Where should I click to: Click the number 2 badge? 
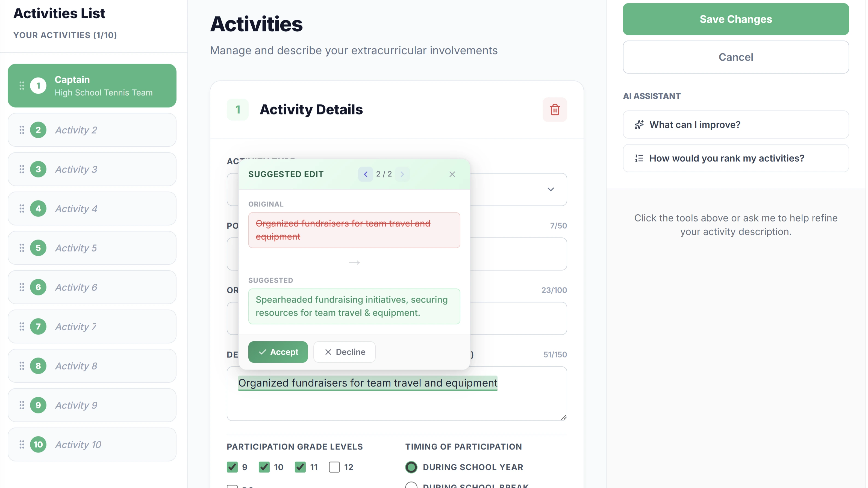point(38,130)
